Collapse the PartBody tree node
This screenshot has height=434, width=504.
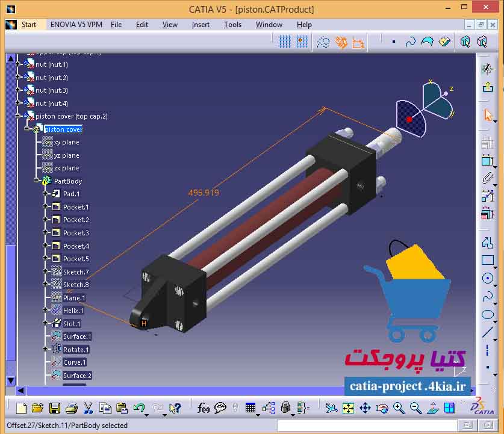tap(36, 181)
